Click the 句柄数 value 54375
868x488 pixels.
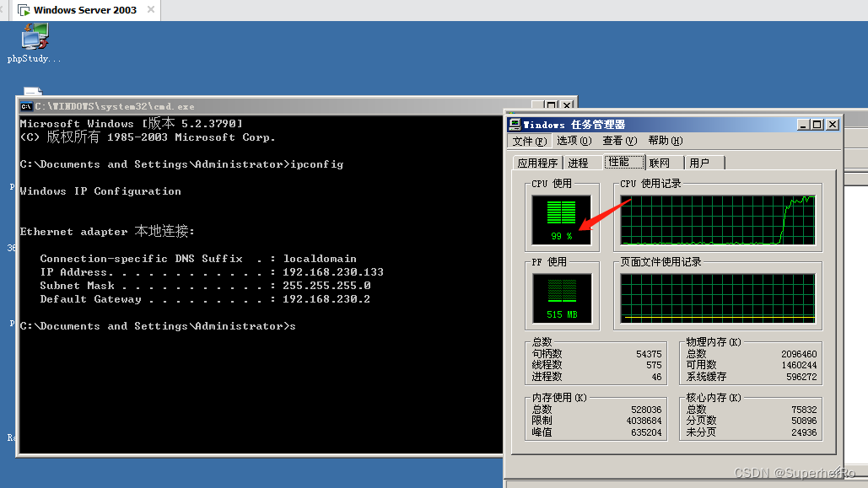click(648, 354)
